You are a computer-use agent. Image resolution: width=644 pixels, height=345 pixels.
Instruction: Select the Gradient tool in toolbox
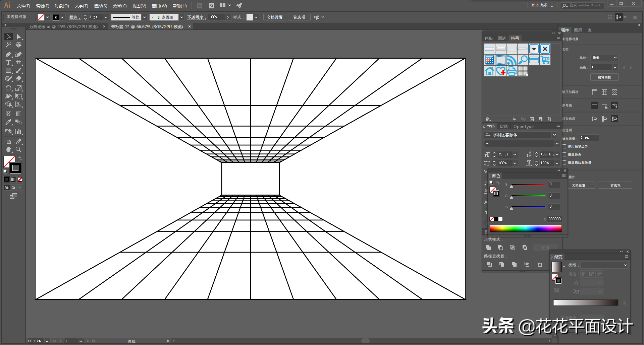tap(19, 114)
